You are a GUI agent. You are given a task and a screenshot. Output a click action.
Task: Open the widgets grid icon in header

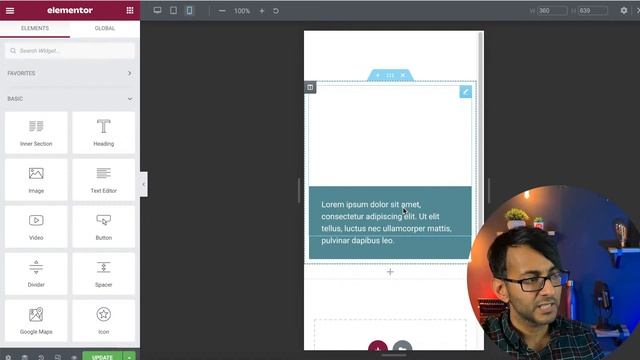130,11
